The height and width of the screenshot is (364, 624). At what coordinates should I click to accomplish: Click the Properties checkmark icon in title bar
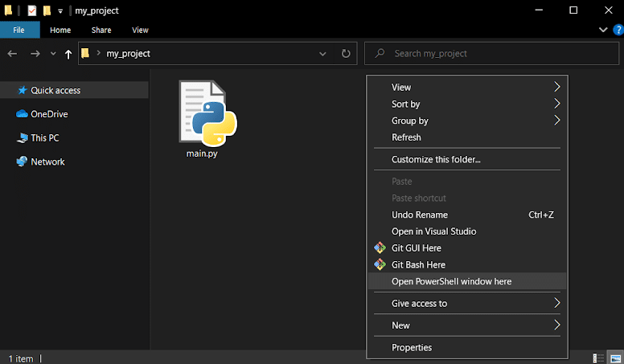(32, 10)
